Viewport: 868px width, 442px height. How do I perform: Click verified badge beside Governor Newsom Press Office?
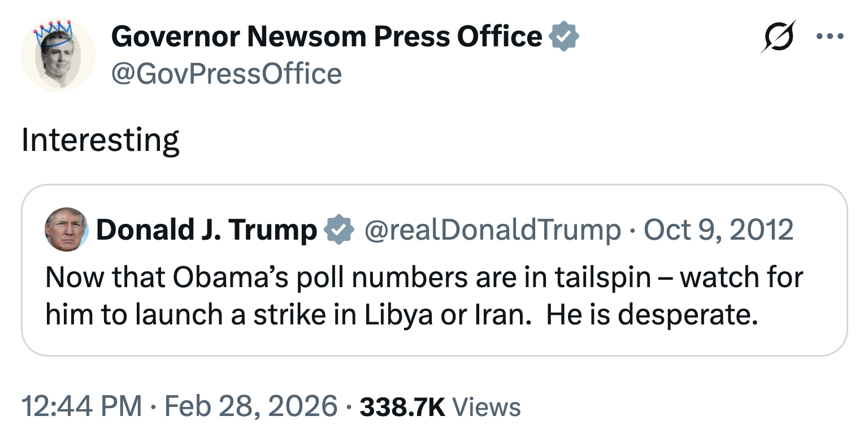point(564,37)
